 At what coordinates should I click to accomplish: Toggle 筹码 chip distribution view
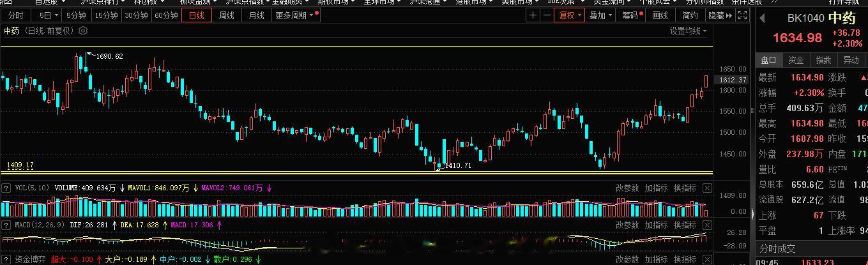tap(632, 15)
